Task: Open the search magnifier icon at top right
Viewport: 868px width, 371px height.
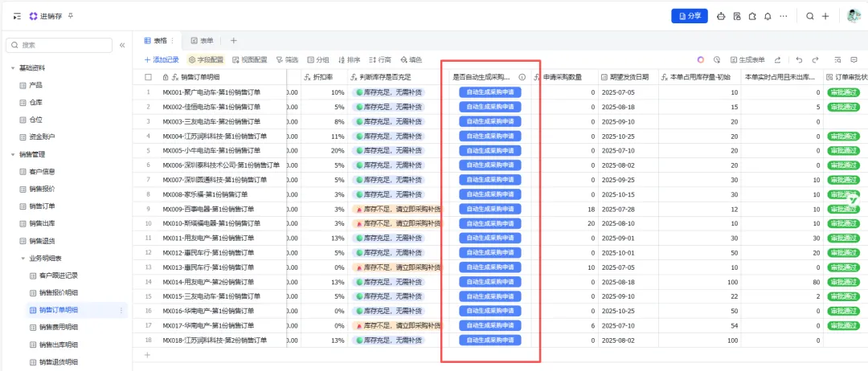Action: point(810,17)
